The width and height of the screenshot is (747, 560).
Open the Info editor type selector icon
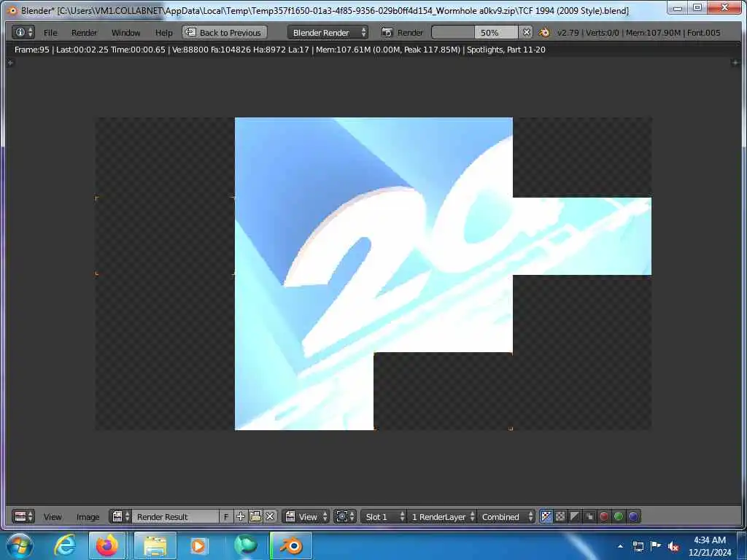[x=23, y=32]
